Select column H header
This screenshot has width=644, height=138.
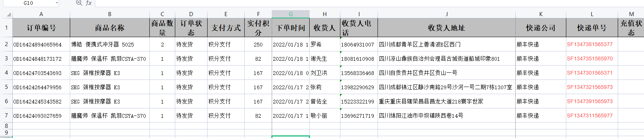coord(325,14)
